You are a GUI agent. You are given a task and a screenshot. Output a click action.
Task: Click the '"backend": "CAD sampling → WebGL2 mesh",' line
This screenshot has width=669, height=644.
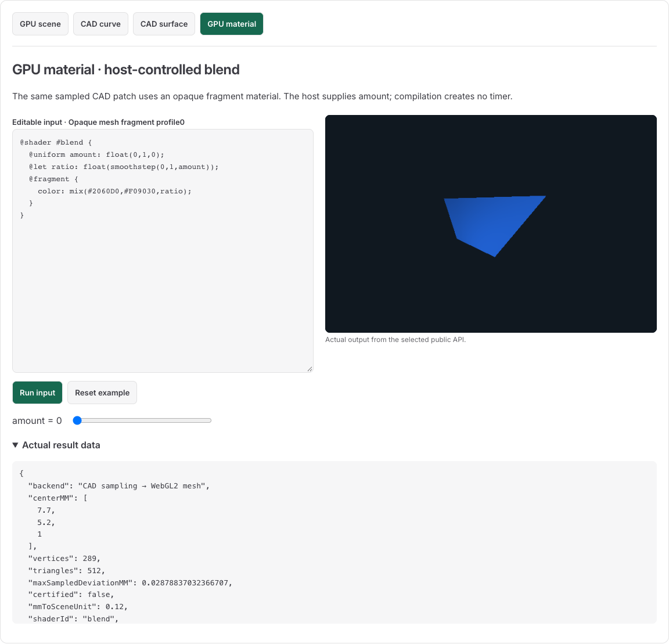[x=119, y=486]
